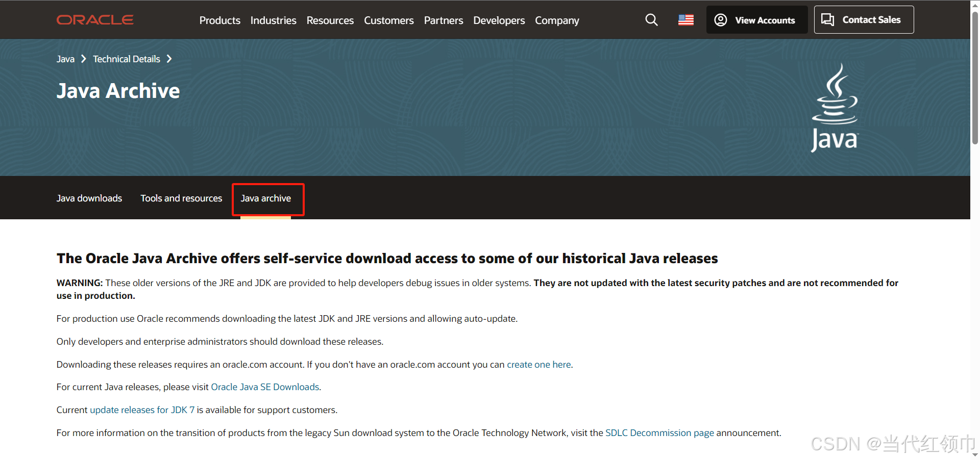Click the 'WARNING:' label text
Image resolution: width=980 pixels, height=460 pixels.
(80, 283)
